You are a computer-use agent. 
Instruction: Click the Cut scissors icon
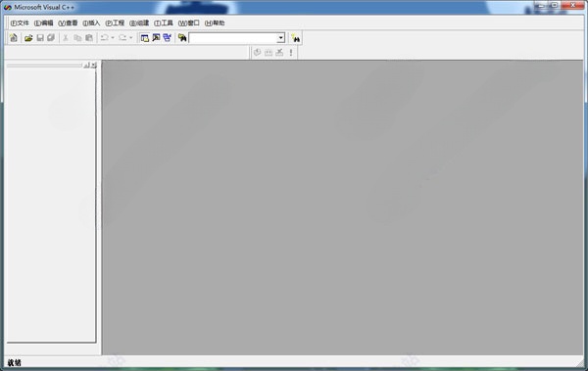pos(66,38)
